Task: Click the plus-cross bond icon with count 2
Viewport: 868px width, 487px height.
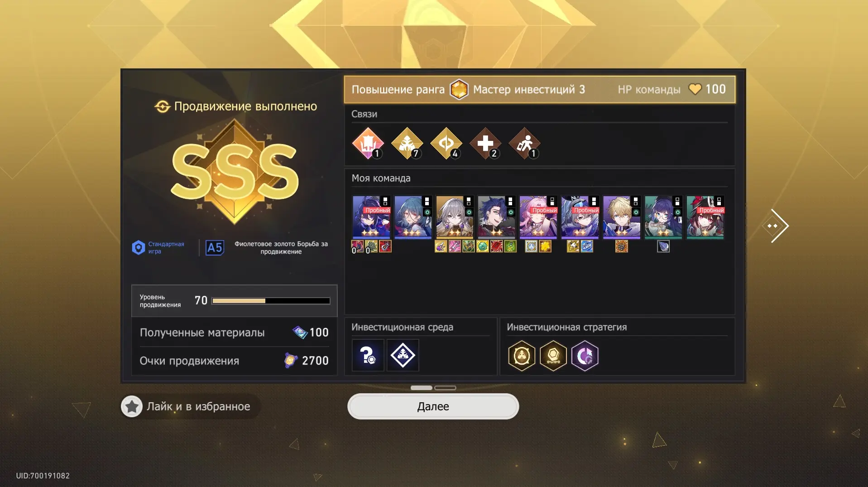Action: point(485,143)
